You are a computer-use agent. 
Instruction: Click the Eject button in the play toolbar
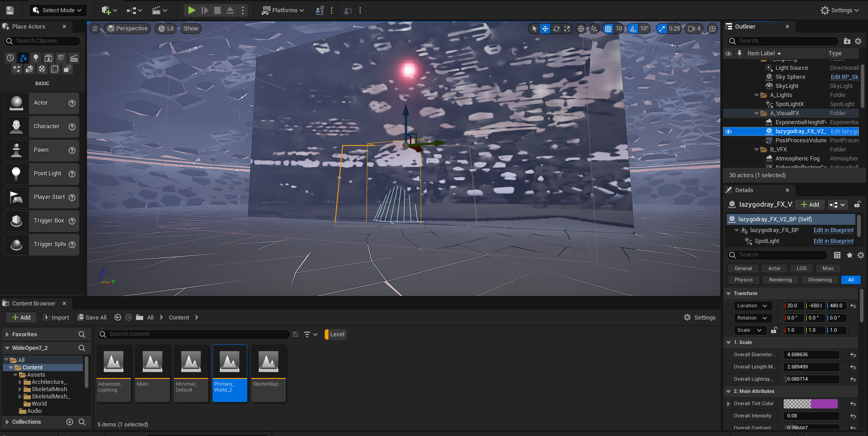[230, 10]
